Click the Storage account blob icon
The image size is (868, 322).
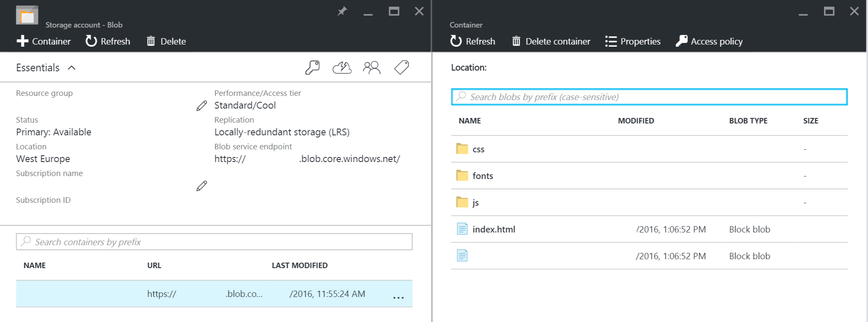point(27,15)
